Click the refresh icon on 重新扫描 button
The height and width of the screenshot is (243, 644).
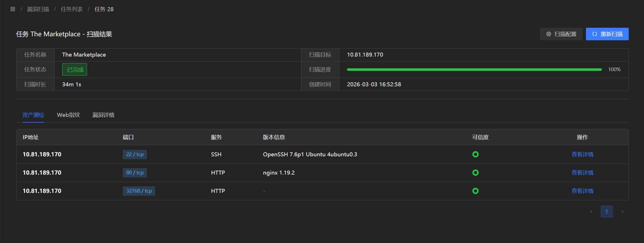594,34
